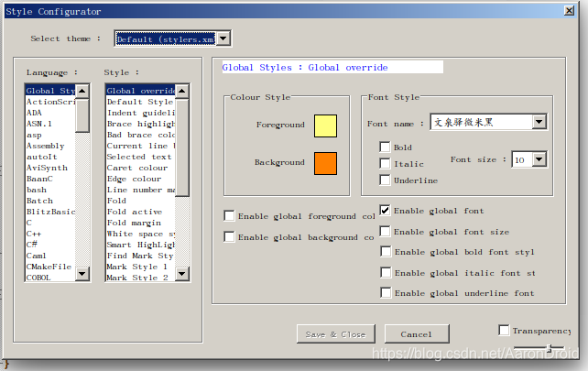Click Style list scroll down arrow
This screenshot has width=588, height=371.
coord(182,274)
